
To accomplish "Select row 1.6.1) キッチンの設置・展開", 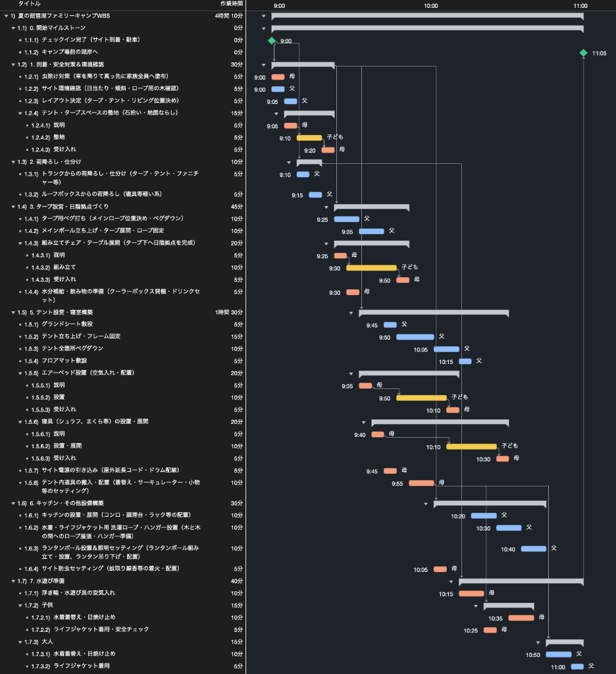I will 123,515.
